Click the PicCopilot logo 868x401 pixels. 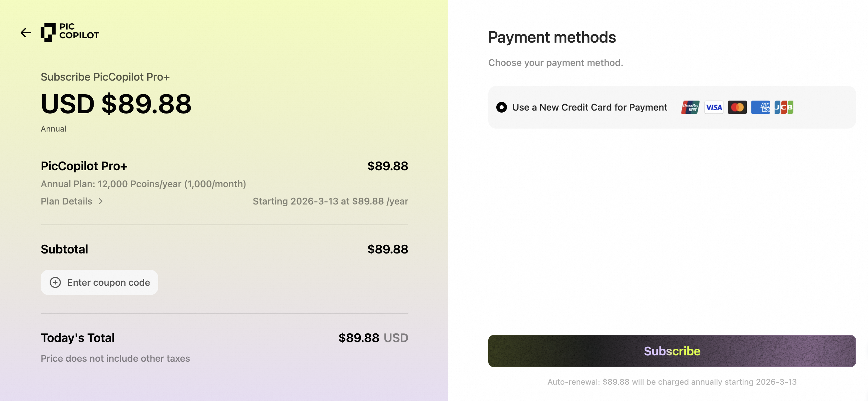[69, 32]
